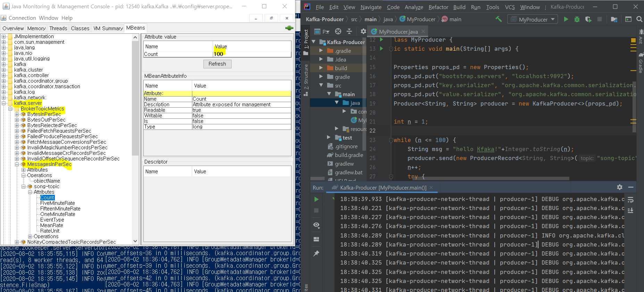Close the Kafka-Producer run tab

click(x=431, y=187)
